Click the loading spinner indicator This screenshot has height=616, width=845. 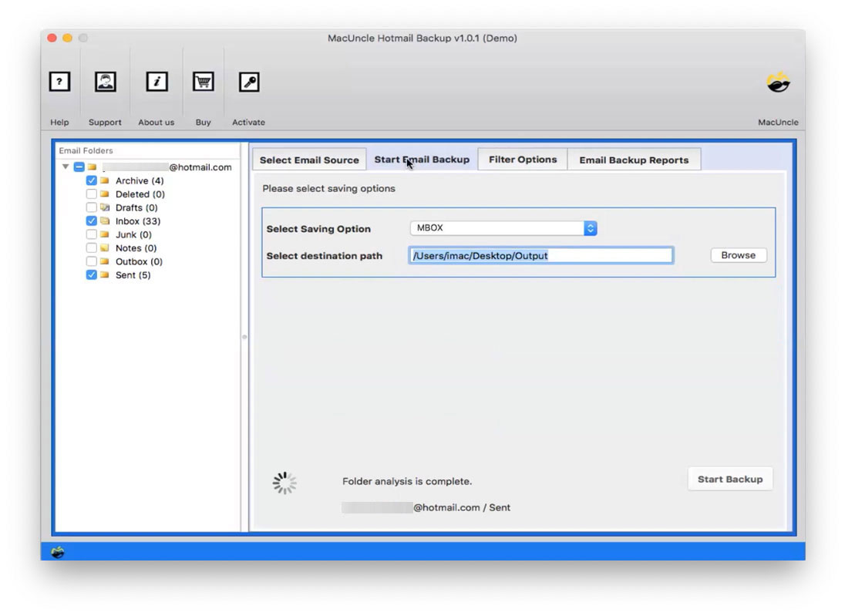pyautogui.click(x=284, y=483)
